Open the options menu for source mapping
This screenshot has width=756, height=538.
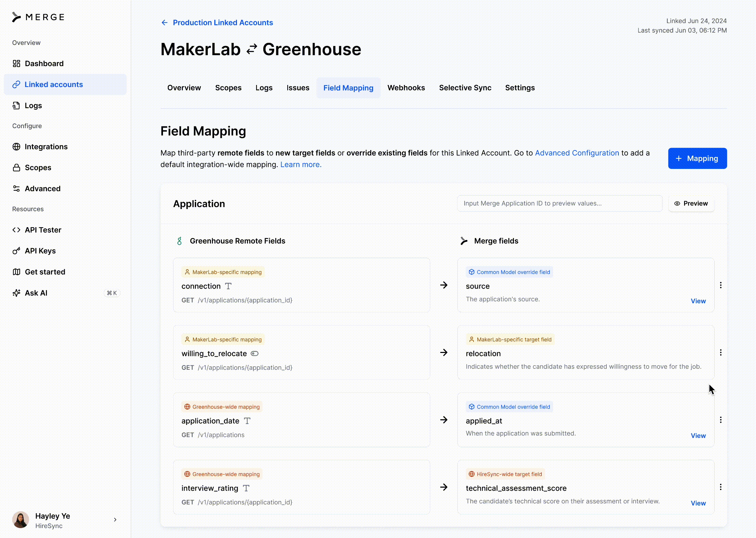pyautogui.click(x=721, y=285)
